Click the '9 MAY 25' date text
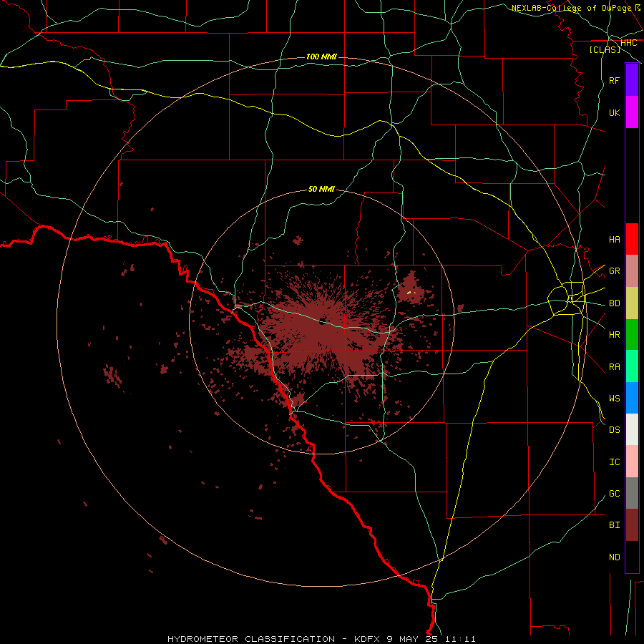Image resolution: width=644 pixels, height=644 pixels. tap(412, 639)
